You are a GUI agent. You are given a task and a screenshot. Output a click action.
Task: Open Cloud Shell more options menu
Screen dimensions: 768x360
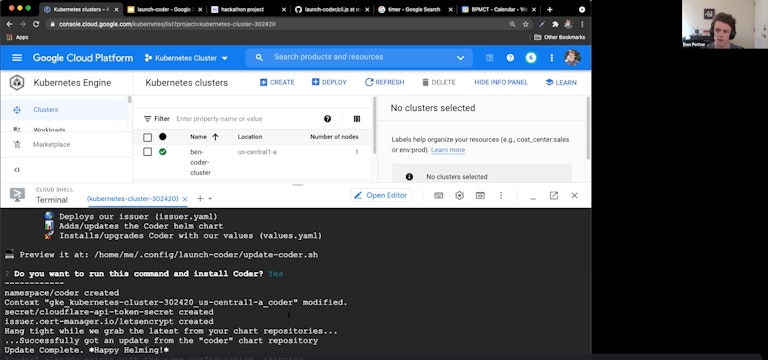coord(501,195)
